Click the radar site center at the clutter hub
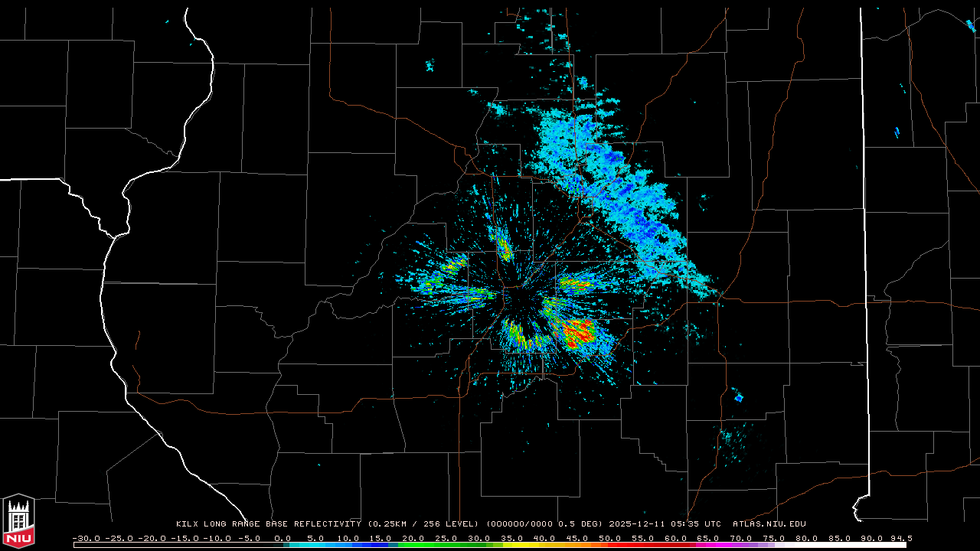 coord(519,298)
